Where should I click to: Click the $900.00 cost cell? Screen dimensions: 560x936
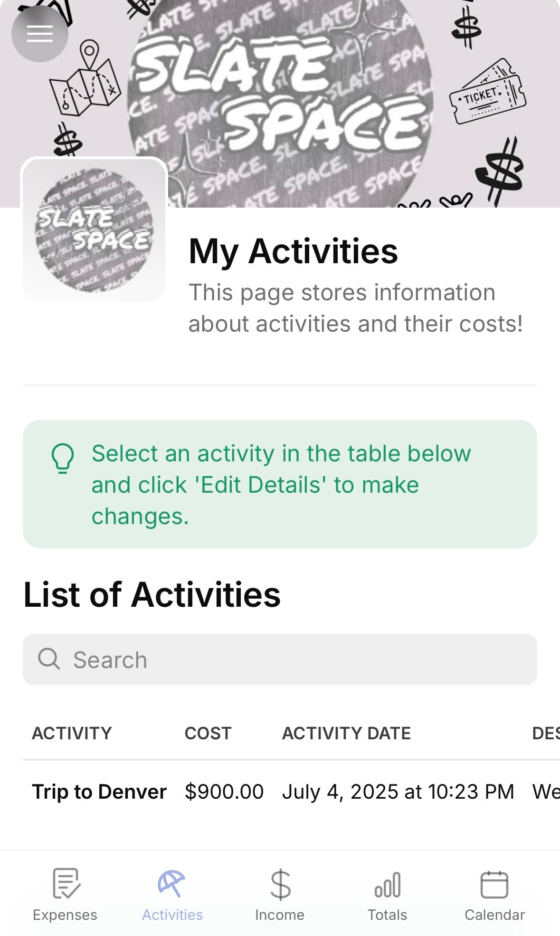coord(224,792)
